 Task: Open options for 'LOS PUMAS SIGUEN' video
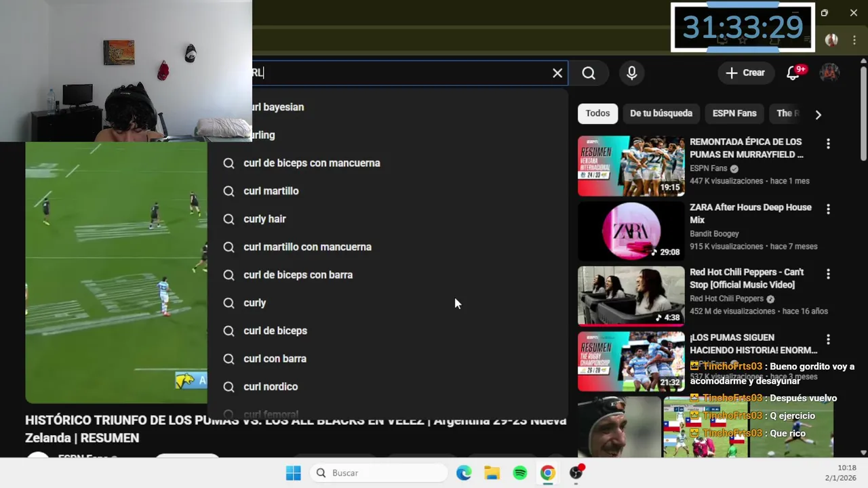click(x=828, y=340)
